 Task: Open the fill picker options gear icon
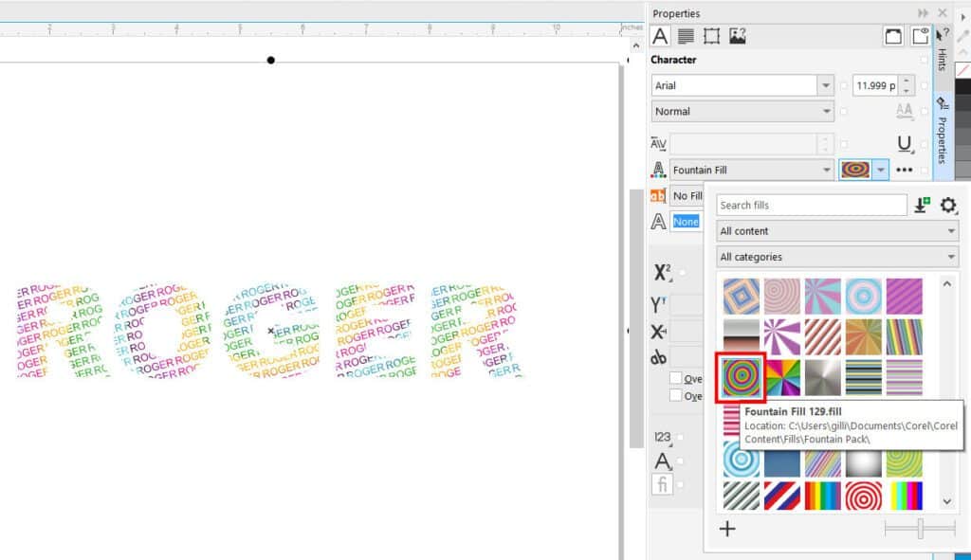pyautogui.click(x=948, y=205)
